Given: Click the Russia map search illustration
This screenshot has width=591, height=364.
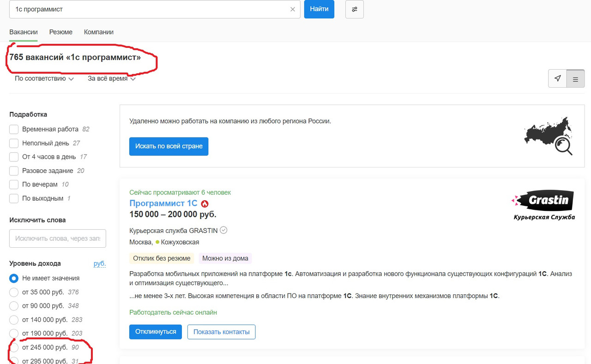Looking at the screenshot, I should pyautogui.click(x=549, y=136).
